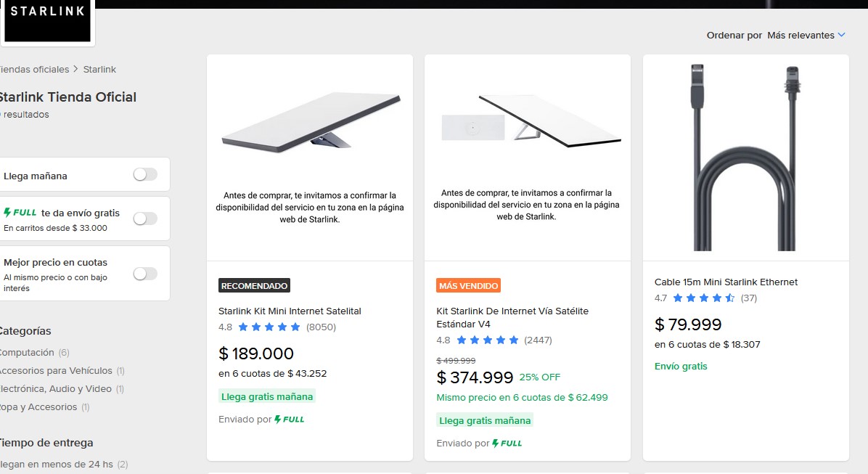Click the star rating of Cable 15m Ethernet
The height and width of the screenshot is (474, 868).
(703, 298)
